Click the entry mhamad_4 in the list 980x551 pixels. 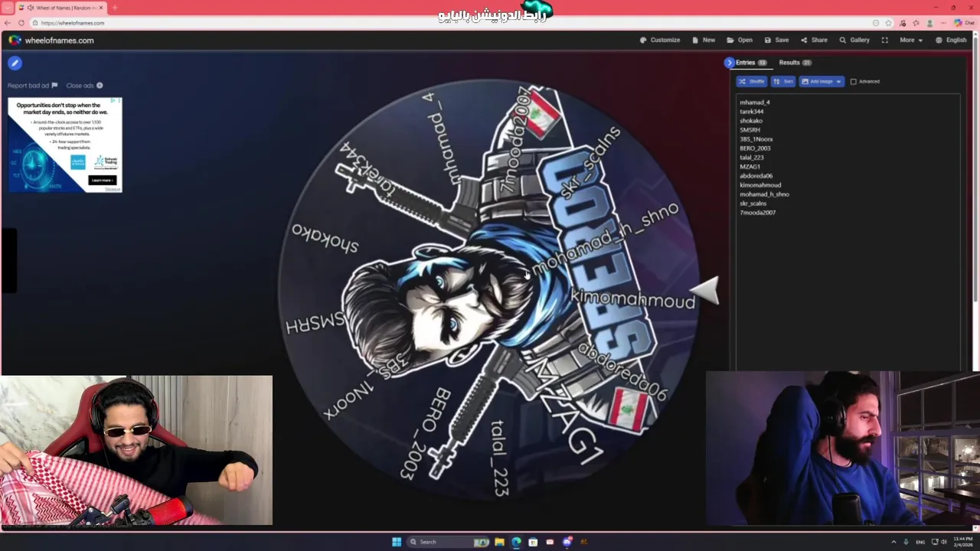(x=755, y=103)
